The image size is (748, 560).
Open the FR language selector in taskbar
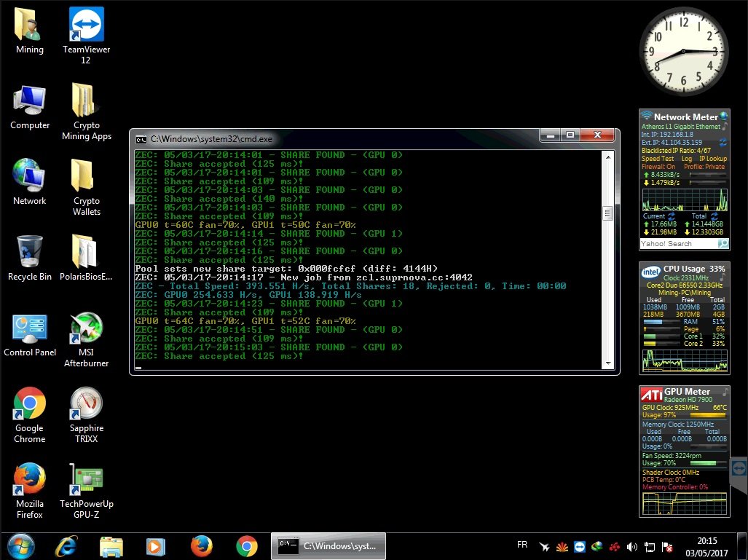pyautogui.click(x=522, y=545)
